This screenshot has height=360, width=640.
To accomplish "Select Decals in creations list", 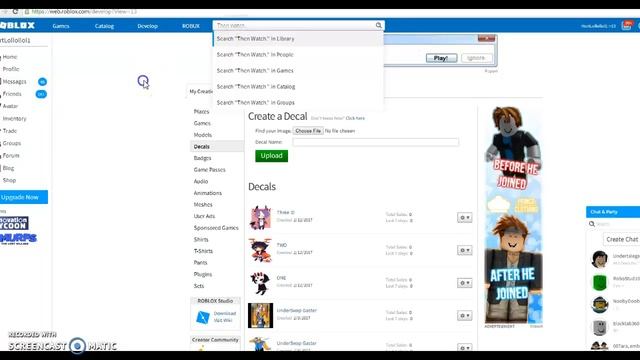I will coord(202,147).
